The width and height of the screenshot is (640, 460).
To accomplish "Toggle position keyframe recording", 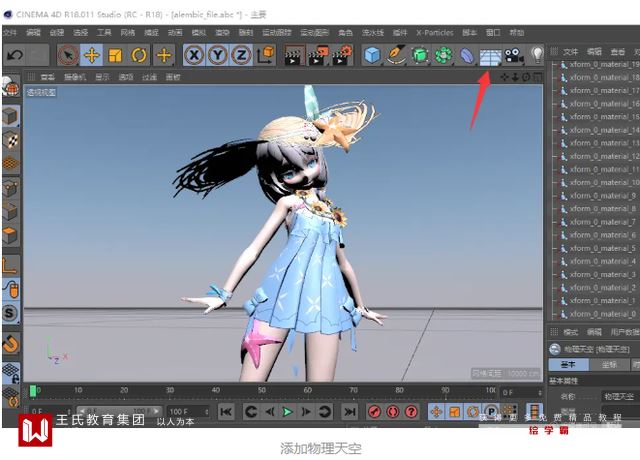I will (436, 412).
